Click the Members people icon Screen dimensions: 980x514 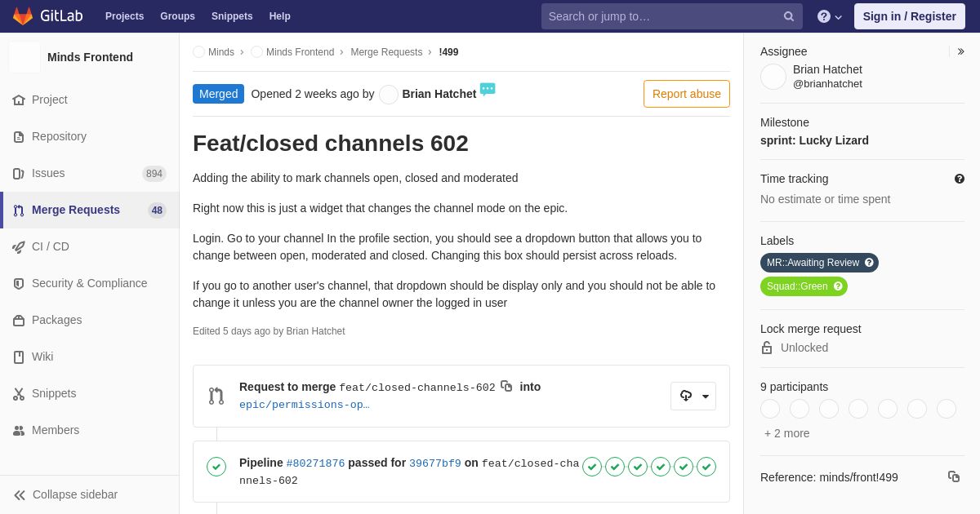(x=19, y=430)
